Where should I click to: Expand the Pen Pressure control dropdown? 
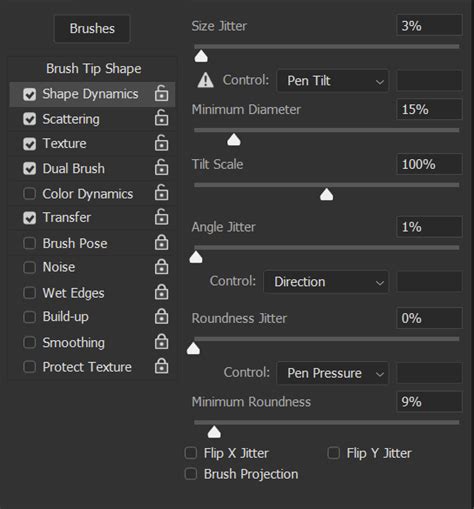tap(333, 373)
